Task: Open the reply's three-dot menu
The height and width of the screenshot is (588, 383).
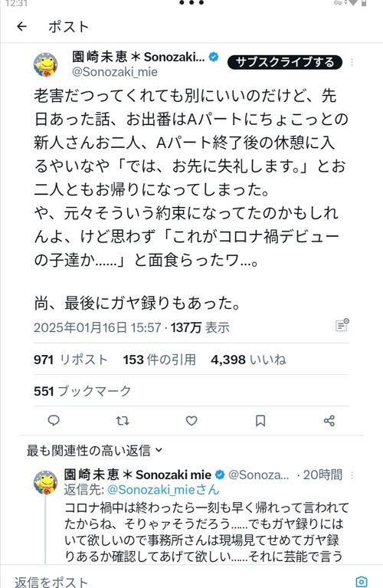Action: click(352, 475)
